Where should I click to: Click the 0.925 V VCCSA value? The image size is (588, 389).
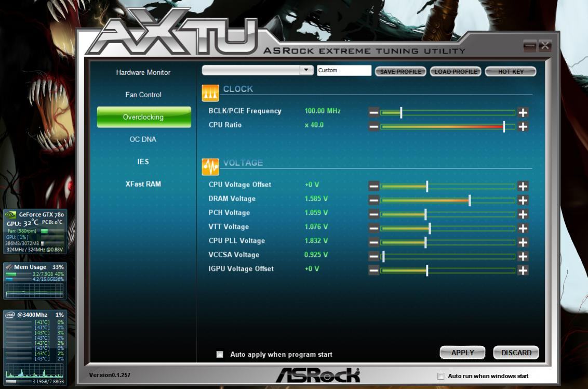(x=316, y=255)
